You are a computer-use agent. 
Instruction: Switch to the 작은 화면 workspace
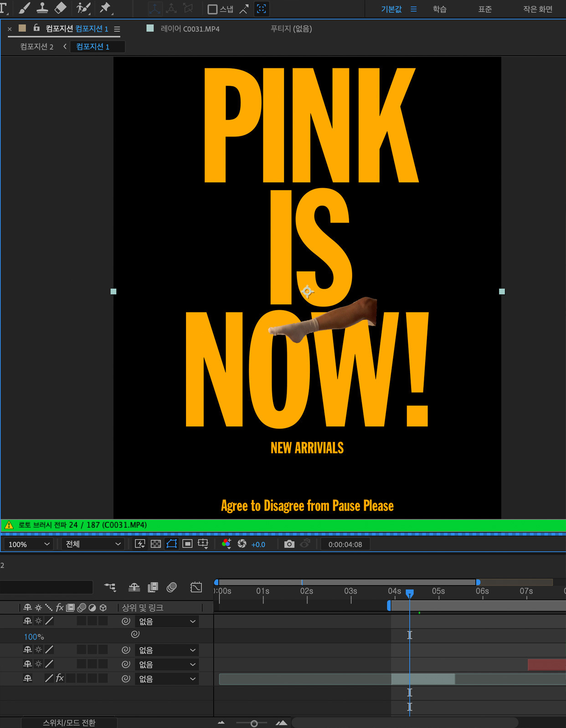[538, 9]
